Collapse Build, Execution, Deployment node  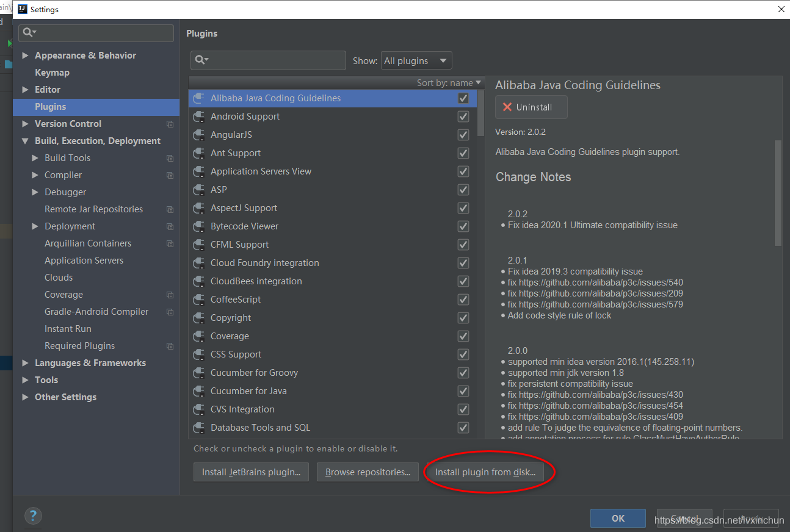tap(25, 141)
